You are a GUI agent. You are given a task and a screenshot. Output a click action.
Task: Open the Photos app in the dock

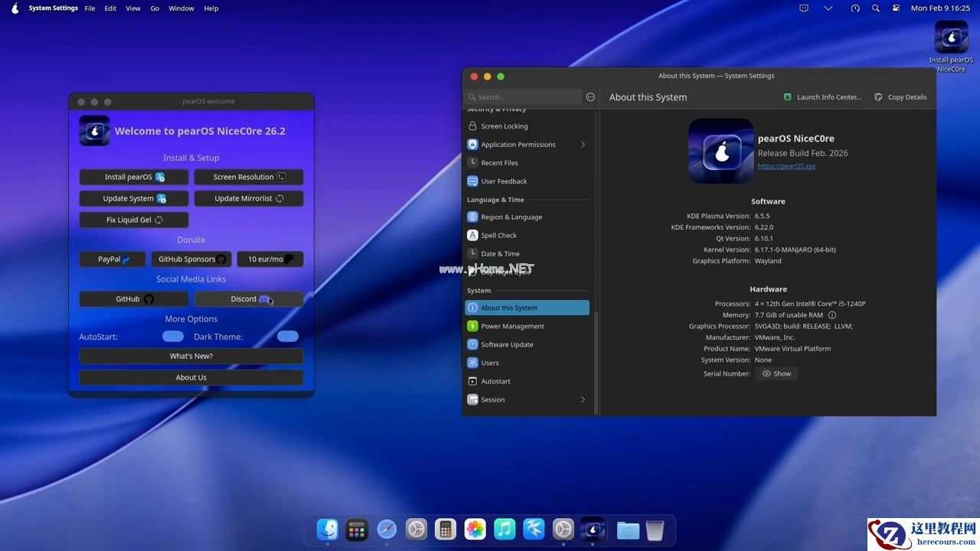point(475,530)
